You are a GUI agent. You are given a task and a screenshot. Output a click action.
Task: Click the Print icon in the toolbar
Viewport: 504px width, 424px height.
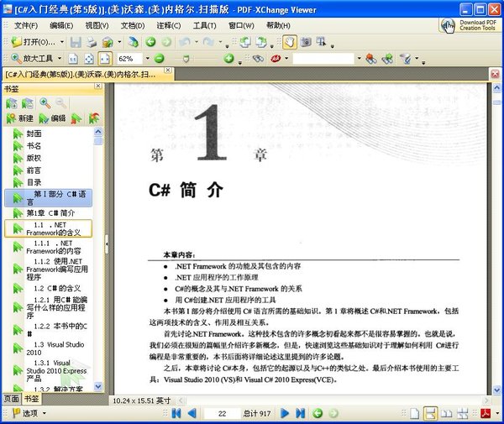pos(92,42)
